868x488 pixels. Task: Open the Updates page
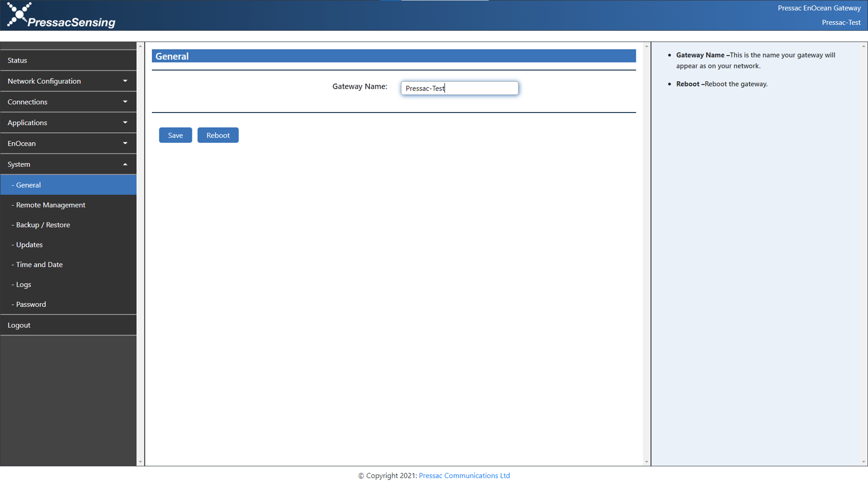pos(29,245)
